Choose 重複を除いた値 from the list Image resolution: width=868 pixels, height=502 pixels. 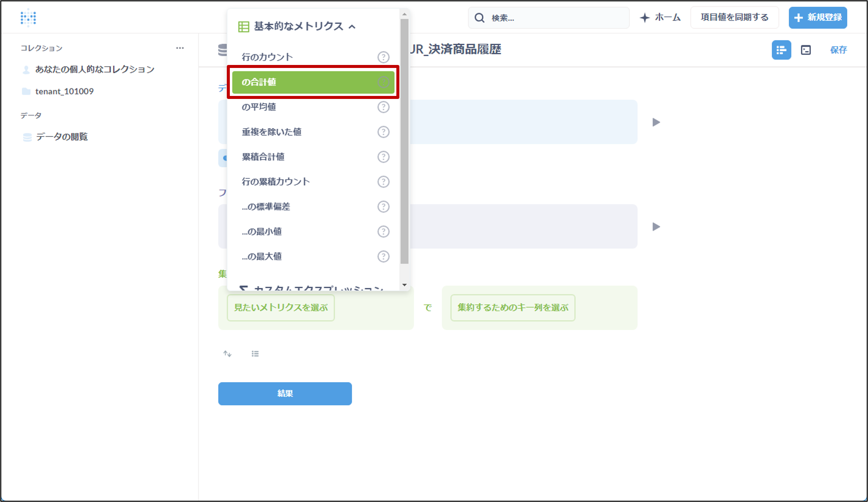point(271,132)
